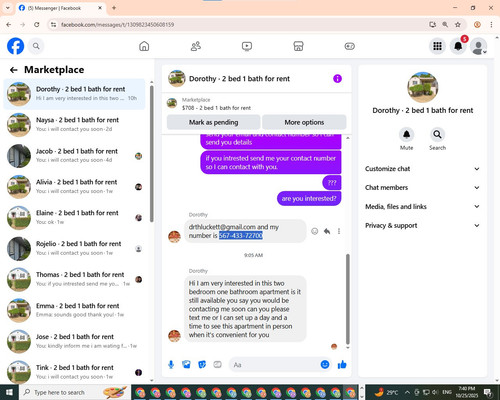Image resolution: width=500 pixels, height=400 pixels.
Task: Select the Messenger | Facebook tab
Action: tap(60, 8)
